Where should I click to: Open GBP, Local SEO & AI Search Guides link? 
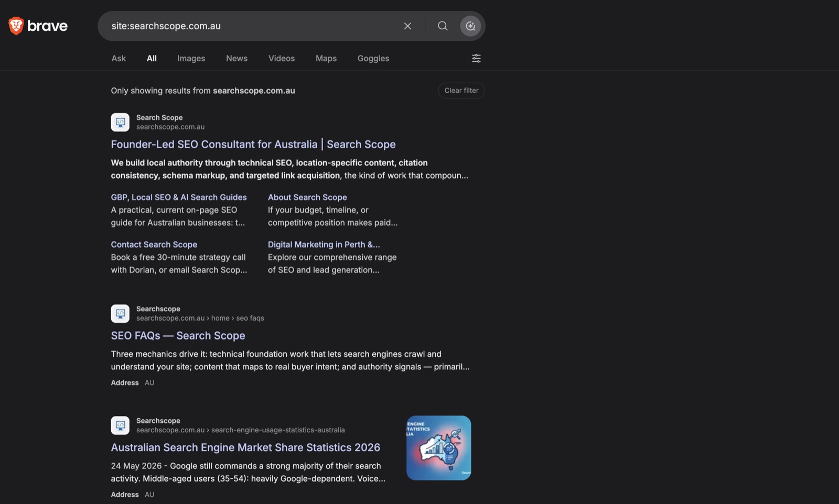179,197
